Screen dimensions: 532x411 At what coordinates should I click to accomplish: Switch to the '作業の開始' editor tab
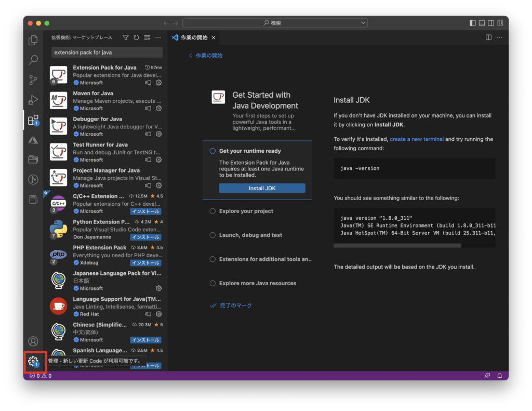click(193, 37)
